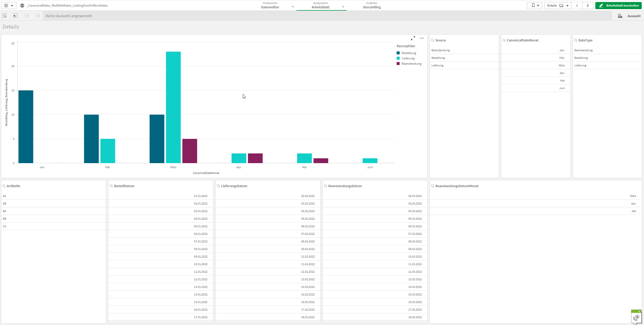Click the search icon in DateType filter
644x325 pixels.
pos(576,40)
